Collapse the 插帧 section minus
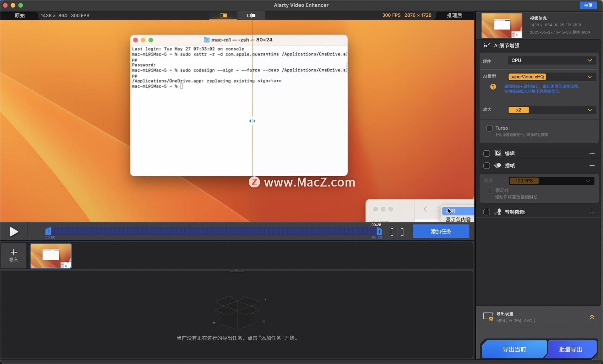Viewport: 603px width, 364px height. click(x=592, y=166)
